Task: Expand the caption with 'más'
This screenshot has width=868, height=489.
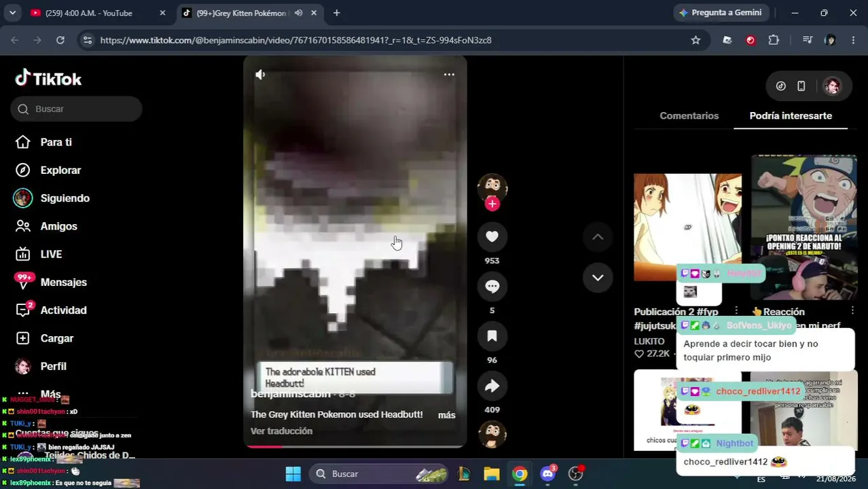Action: pyautogui.click(x=447, y=415)
